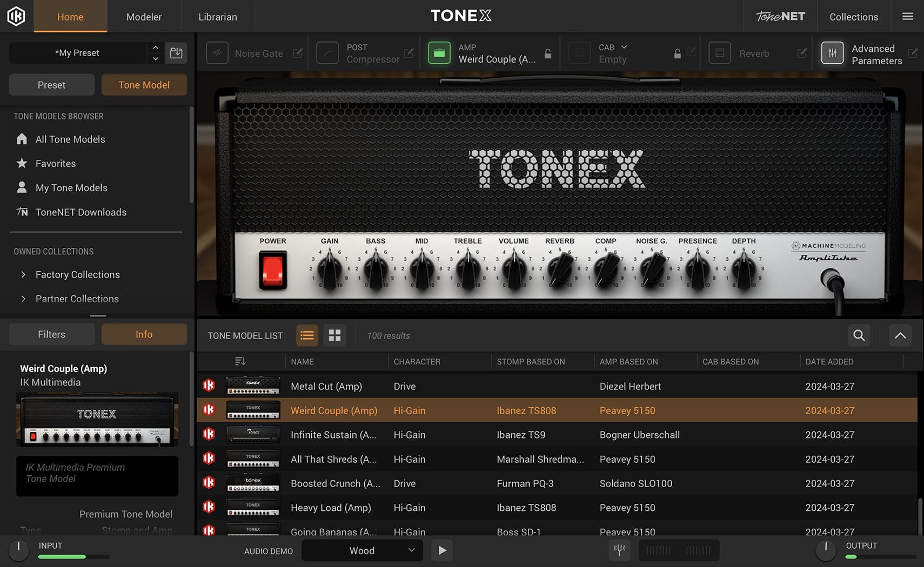The image size is (924, 567).
Task: Click Advanced Parameters edit icon
Action: 913,53
